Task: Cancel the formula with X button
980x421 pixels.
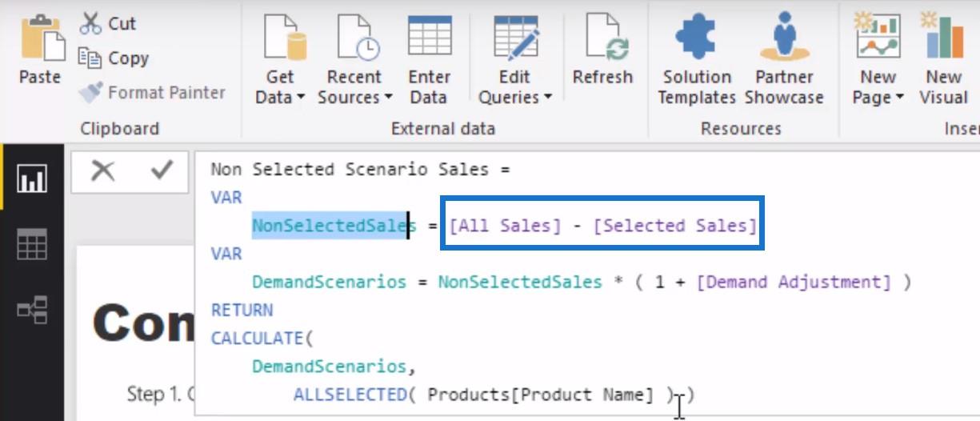Action: (102, 170)
